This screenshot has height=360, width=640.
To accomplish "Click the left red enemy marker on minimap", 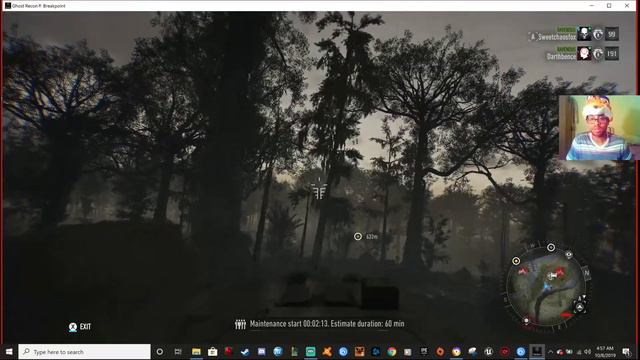I will [x=523, y=271].
